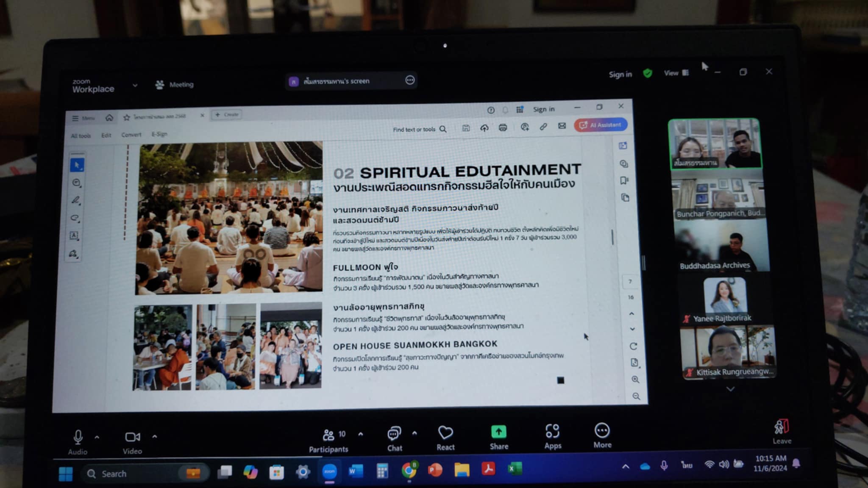Image resolution: width=868 pixels, height=488 pixels.
Task: Expand the Video options caret
Action: [154, 436]
